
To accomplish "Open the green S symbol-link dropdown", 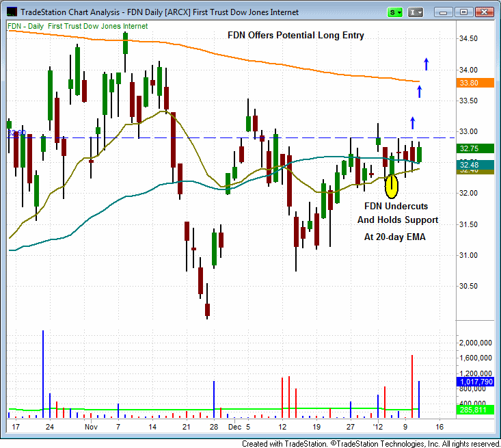I will [395, 12].
